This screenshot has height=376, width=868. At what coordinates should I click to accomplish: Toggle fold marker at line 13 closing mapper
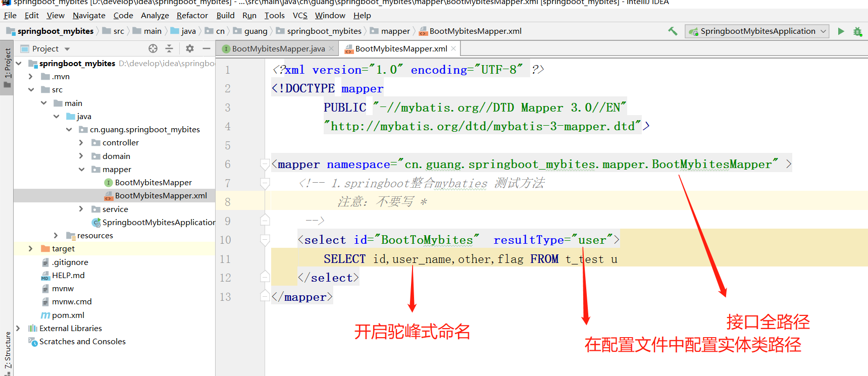[265, 296]
